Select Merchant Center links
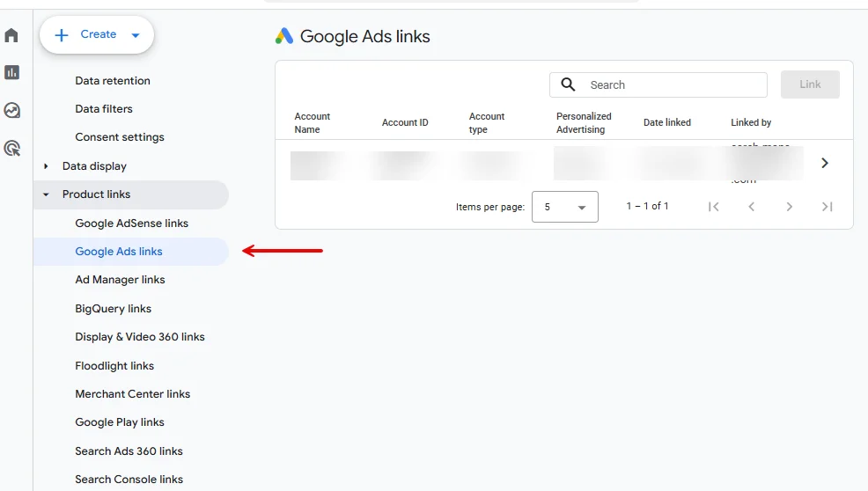Screen dimensions: 868x491 pyautogui.click(x=132, y=393)
